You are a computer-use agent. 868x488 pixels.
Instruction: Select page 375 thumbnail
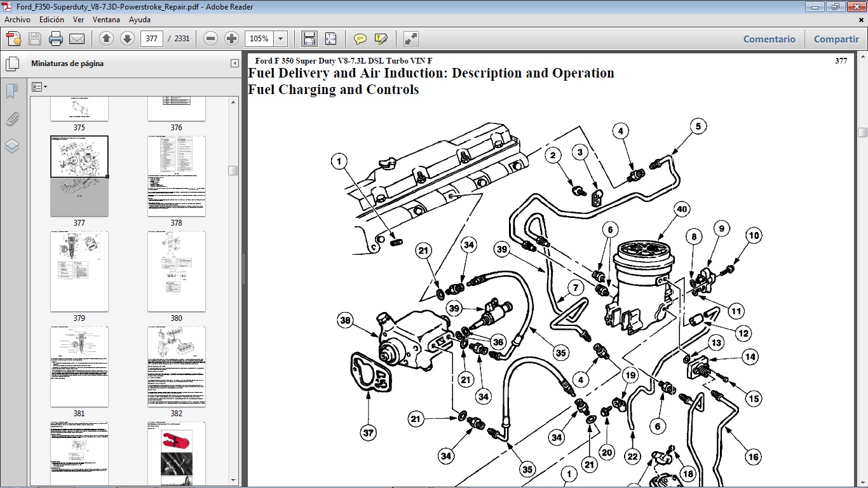(79, 109)
